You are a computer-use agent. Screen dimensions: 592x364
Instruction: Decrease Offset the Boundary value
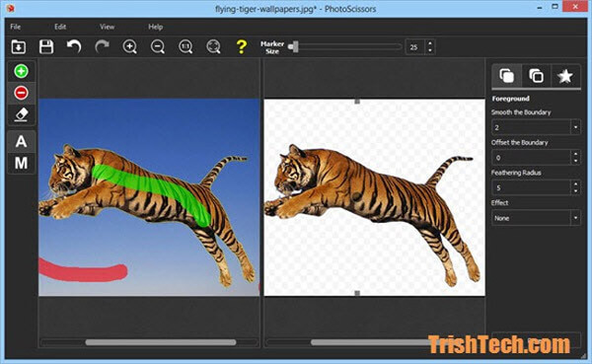pos(575,161)
